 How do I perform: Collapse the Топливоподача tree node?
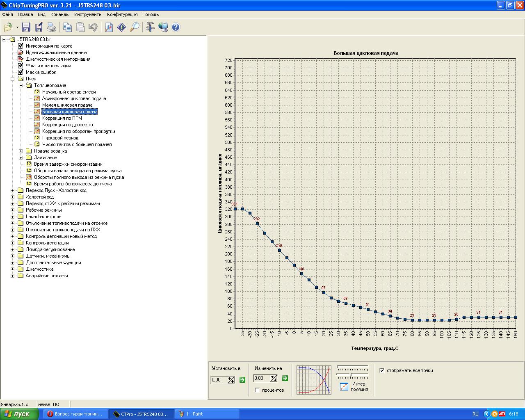pos(21,85)
